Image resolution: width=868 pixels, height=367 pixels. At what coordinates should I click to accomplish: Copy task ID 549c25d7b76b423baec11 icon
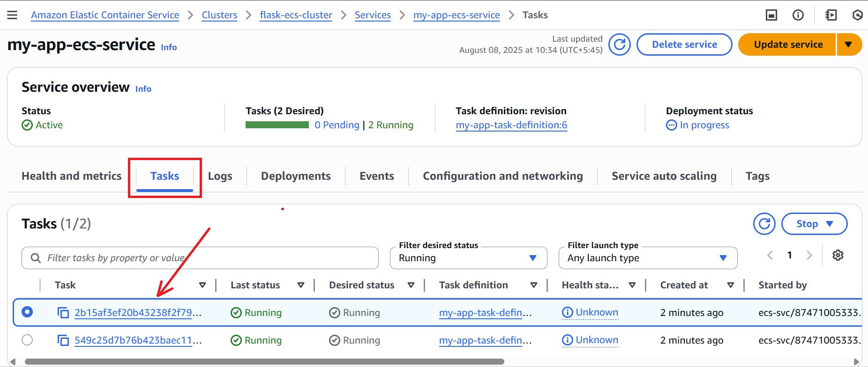pos(63,340)
